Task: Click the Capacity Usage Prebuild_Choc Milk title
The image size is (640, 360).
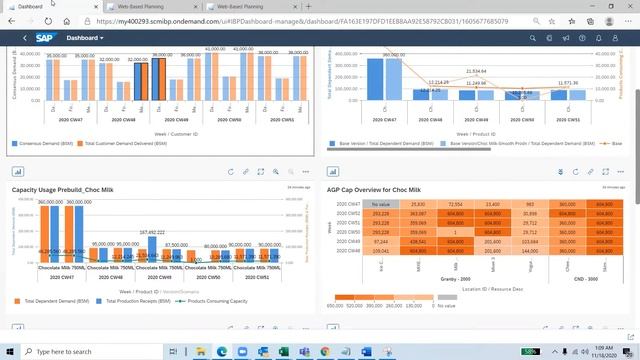Action: point(62,190)
